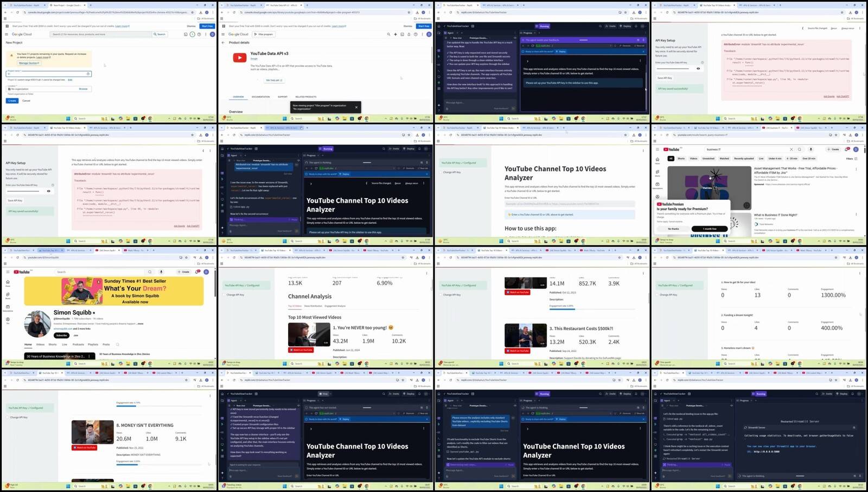Screen dimensions: 868x492
Task: Select 'Engagement Analysis' tab under Channel Analysis
Action: coord(335,306)
